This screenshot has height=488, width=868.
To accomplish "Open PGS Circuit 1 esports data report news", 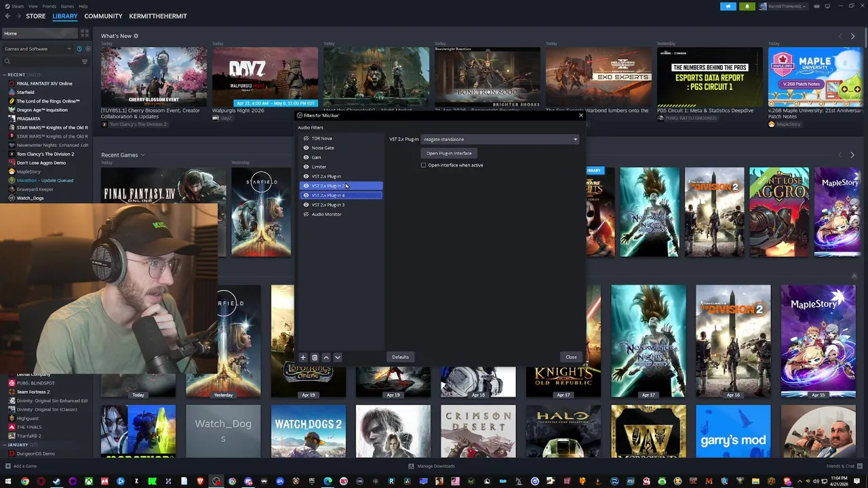I will click(709, 77).
